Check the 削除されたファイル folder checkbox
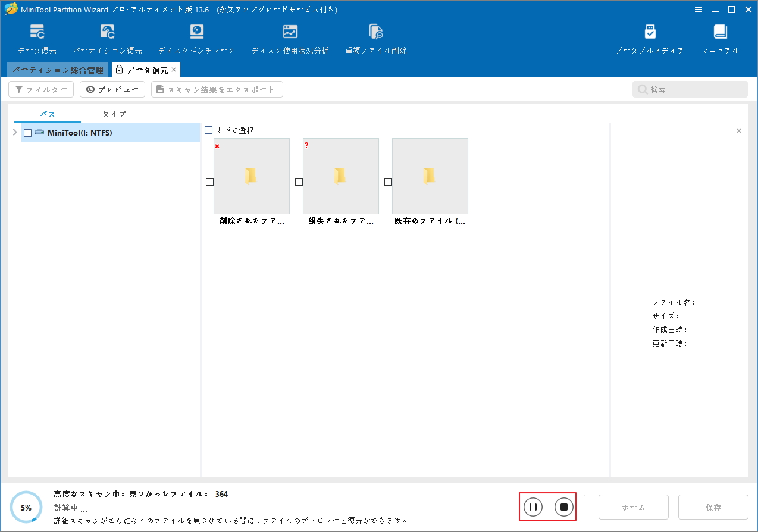Screen dimensions: 758x532 [x=209, y=181]
